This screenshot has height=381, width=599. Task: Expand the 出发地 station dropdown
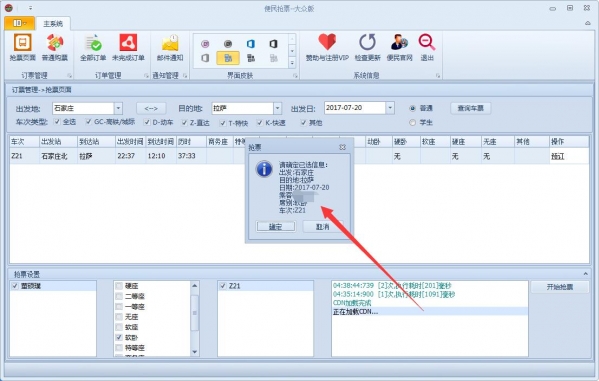tap(118, 109)
